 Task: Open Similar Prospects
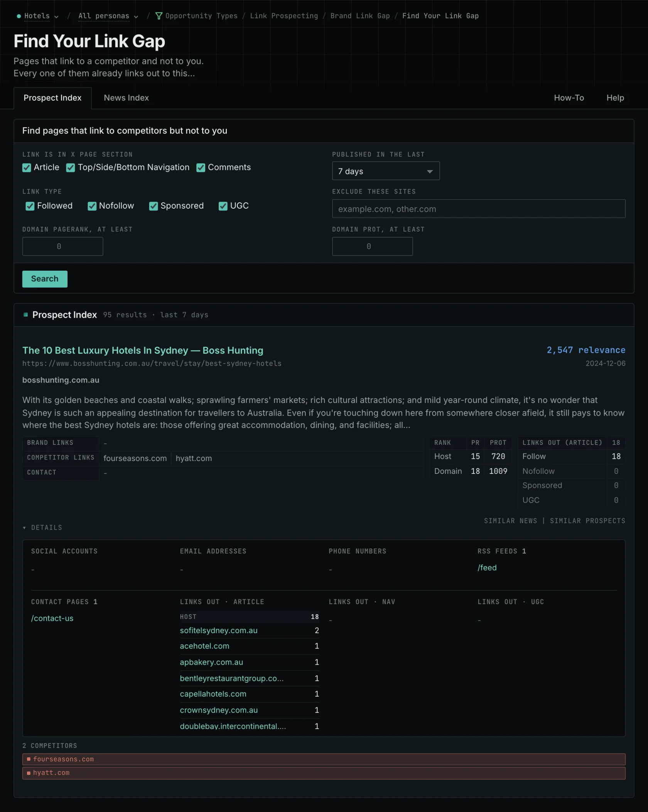(587, 521)
